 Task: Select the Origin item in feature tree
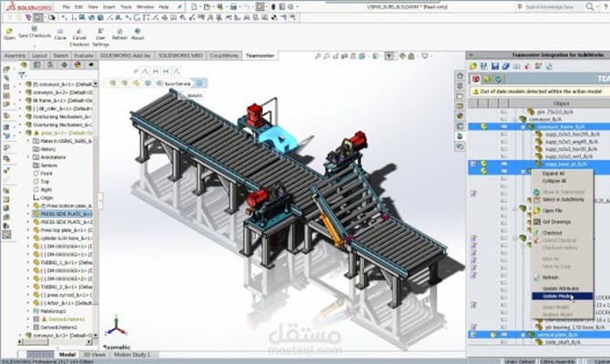point(46,197)
